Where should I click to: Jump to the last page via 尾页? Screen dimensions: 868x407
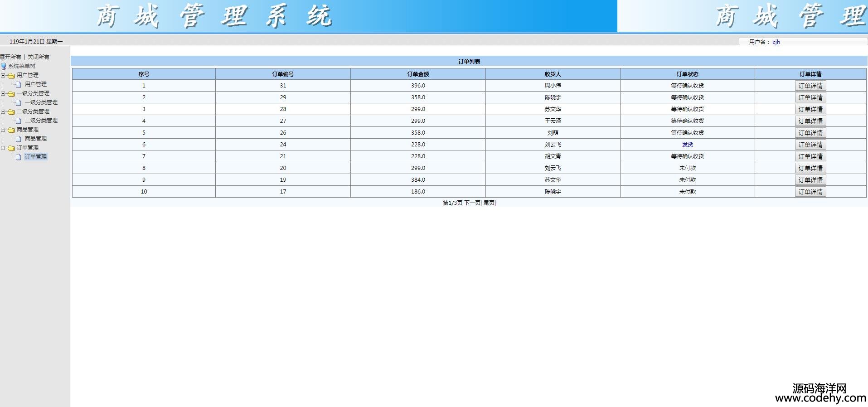click(x=489, y=203)
